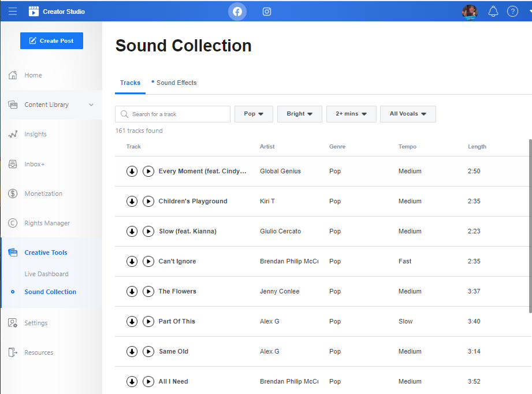Switch to the Facebook platform icon
Viewport: 532px width, 394px height.
237,12
